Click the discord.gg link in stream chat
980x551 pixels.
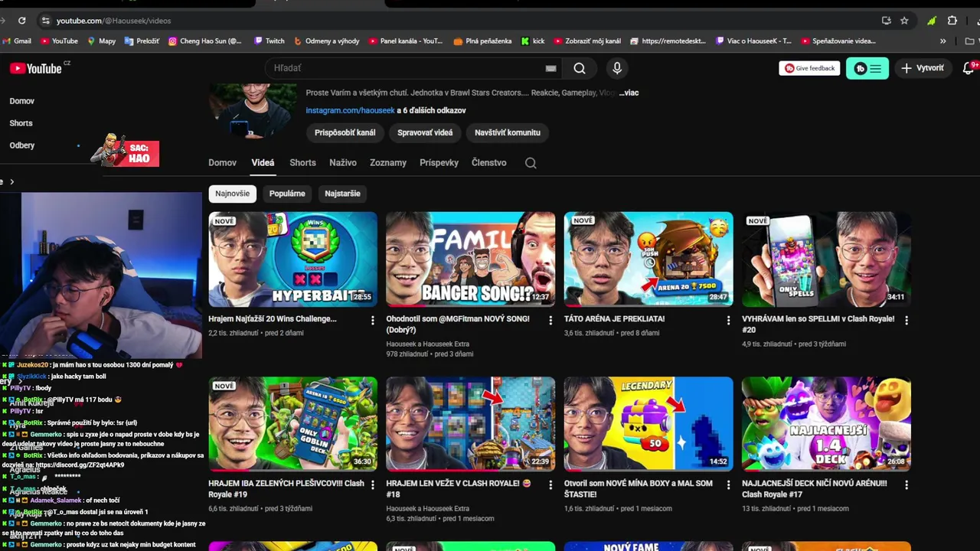tap(80, 465)
